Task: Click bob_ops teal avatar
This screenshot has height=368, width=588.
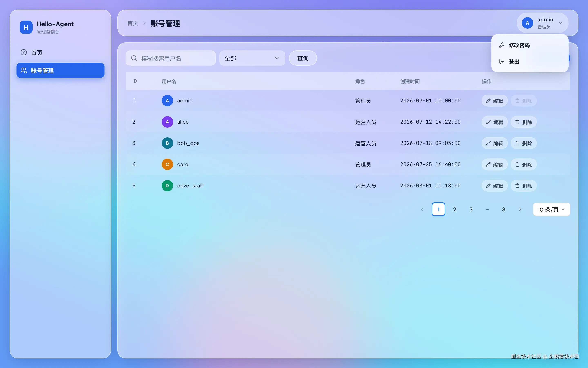Action: tap(167, 143)
